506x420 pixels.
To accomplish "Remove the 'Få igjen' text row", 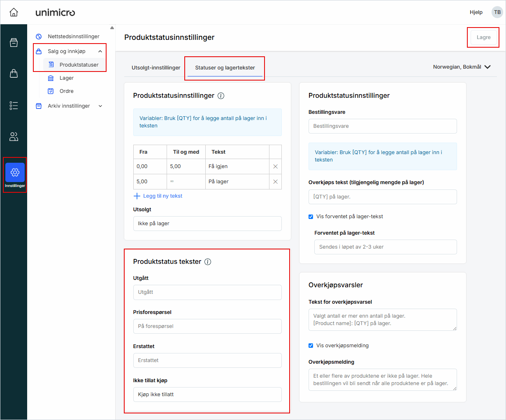I will tap(275, 166).
